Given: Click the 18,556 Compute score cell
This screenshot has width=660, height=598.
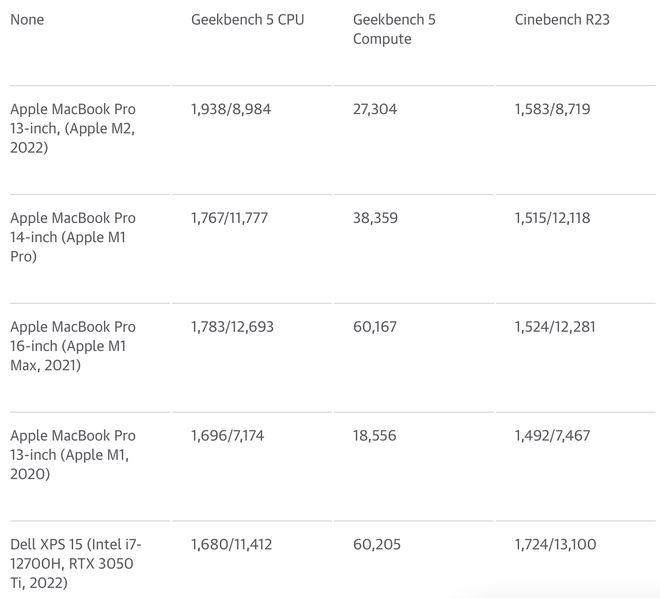Looking at the screenshot, I should [x=375, y=436].
